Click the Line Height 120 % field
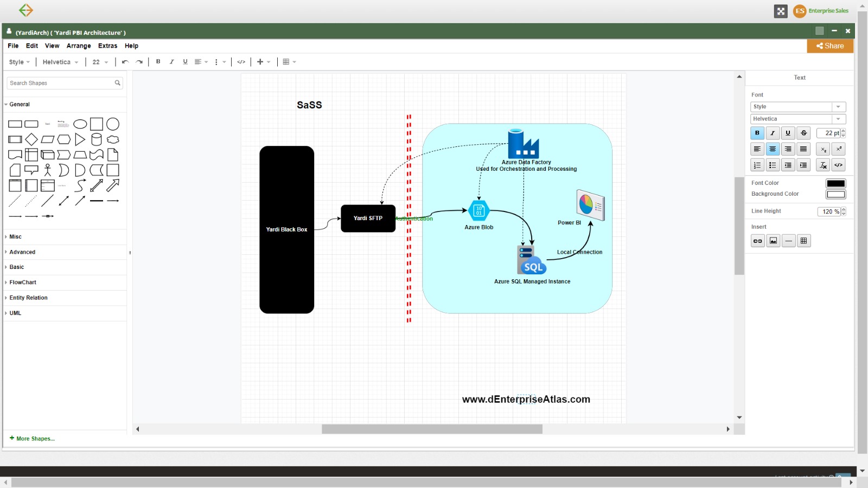Viewport: 868px width, 488px height. [829, 211]
